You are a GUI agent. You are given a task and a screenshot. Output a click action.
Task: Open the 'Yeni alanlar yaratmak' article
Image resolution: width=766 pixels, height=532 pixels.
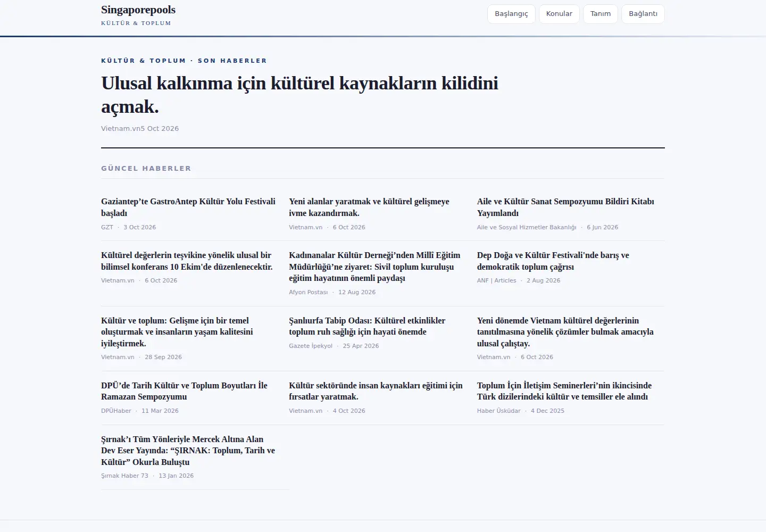369,207
